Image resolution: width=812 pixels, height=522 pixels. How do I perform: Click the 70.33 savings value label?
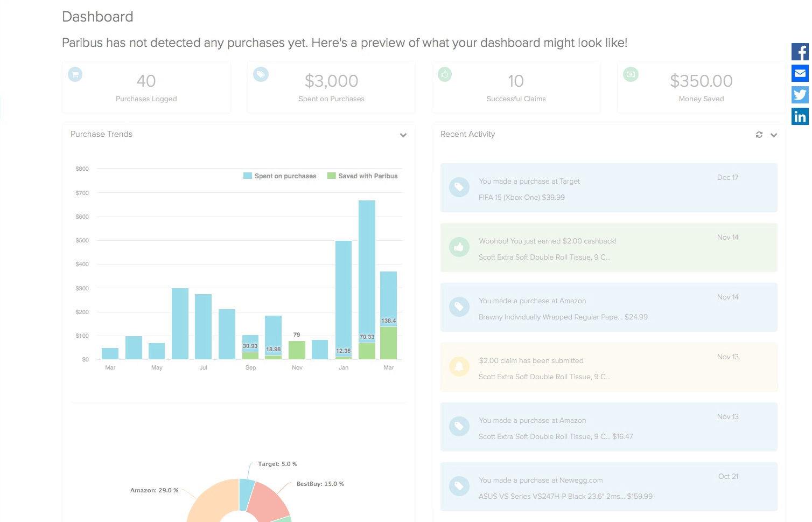(x=367, y=337)
